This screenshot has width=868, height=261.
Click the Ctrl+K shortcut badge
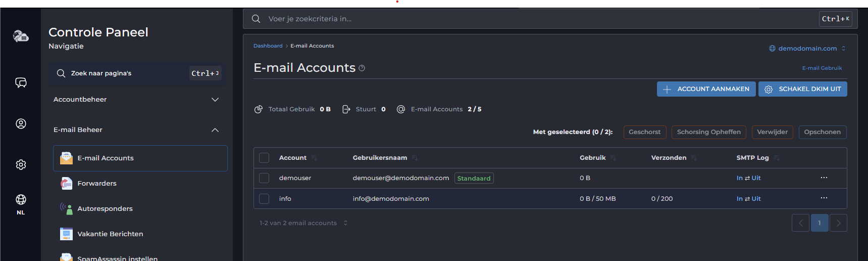[835, 19]
